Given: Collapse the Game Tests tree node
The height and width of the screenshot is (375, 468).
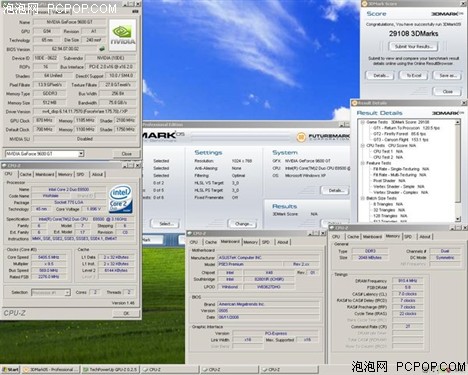Looking at the screenshot, I should point(363,122).
